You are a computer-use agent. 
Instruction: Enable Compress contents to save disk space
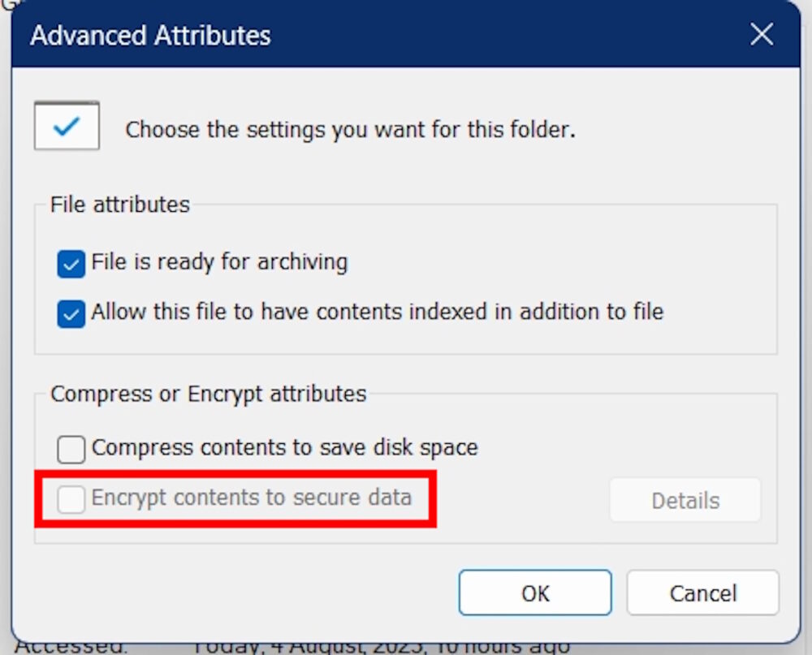point(71,449)
